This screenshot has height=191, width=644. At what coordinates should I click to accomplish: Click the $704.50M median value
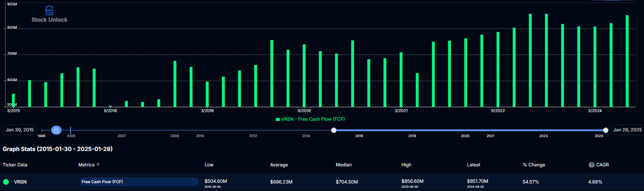(x=347, y=182)
